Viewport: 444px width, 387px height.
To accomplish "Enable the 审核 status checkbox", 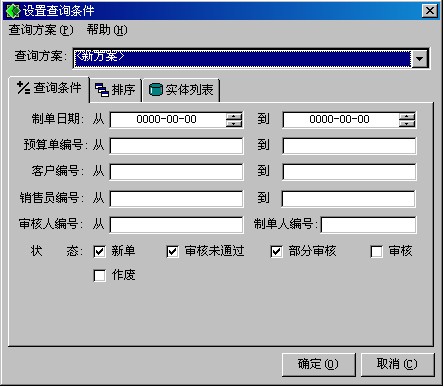I will 376,252.
